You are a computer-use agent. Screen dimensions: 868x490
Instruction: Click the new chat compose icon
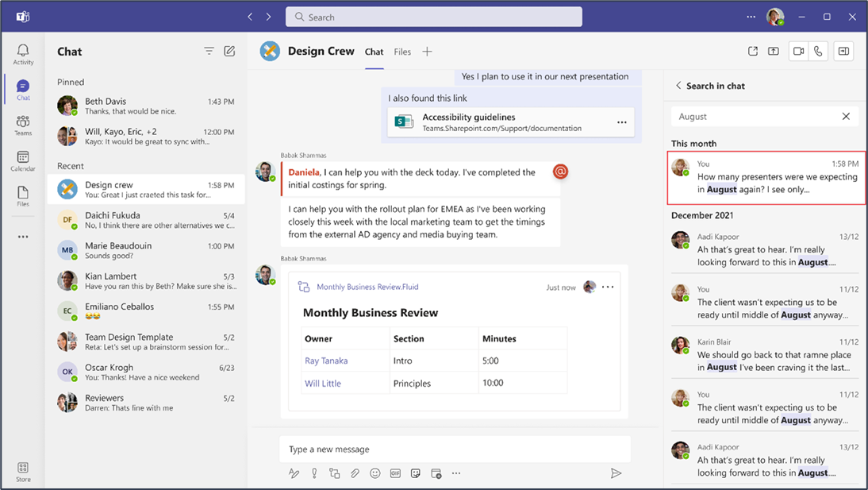click(229, 51)
